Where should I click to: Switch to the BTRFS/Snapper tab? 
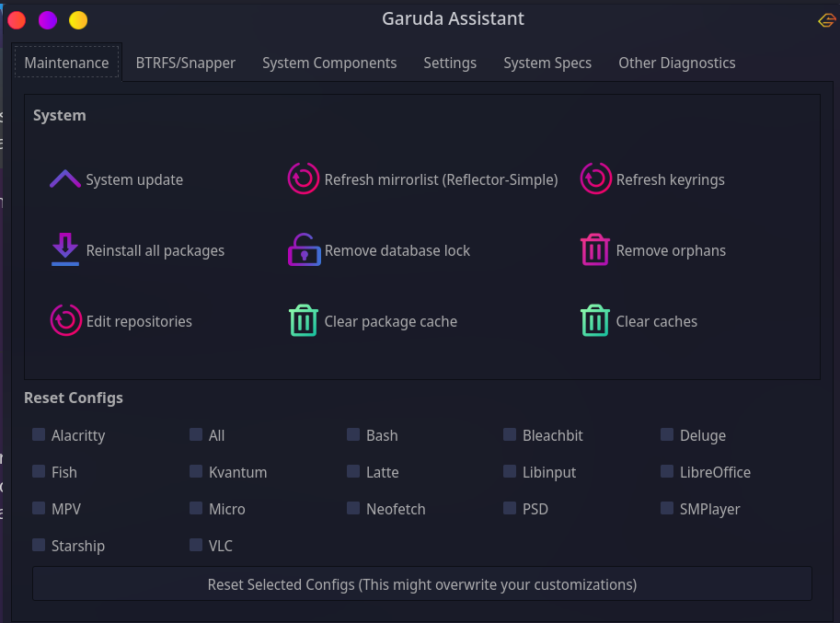click(x=185, y=63)
